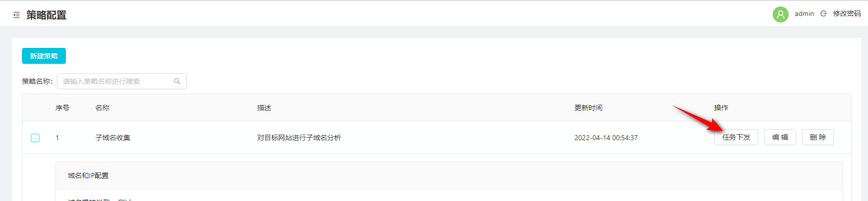Click the 名称 column header
This screenshot has height=201, width=868.
tap(102, 108)
